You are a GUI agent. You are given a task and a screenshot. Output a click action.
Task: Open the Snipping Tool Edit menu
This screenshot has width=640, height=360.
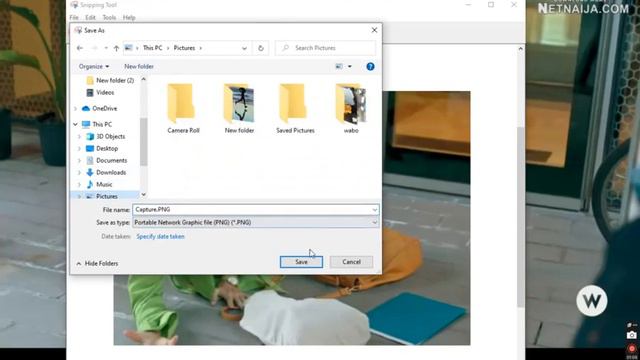90,18
